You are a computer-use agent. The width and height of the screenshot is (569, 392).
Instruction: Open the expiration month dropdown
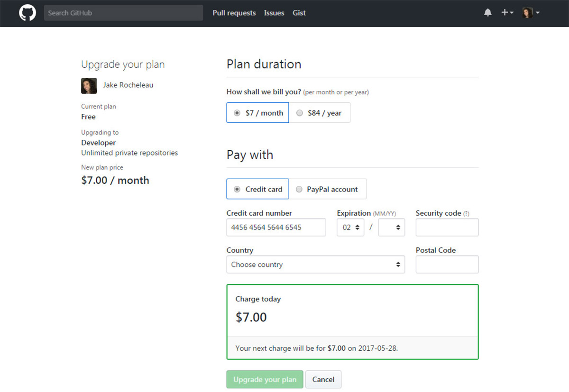(350, 228)
